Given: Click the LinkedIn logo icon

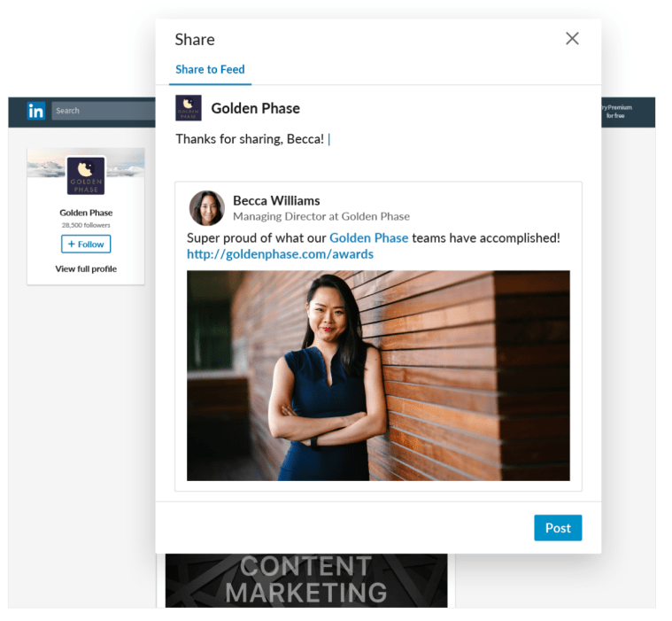Looking at the screenshot, I should tap(35, 111).
